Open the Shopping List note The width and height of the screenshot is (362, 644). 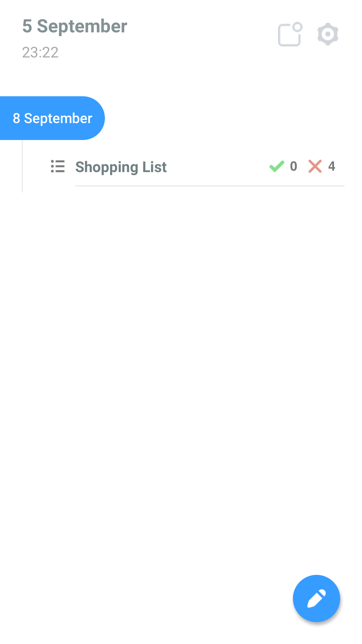(x=210, y=167)
